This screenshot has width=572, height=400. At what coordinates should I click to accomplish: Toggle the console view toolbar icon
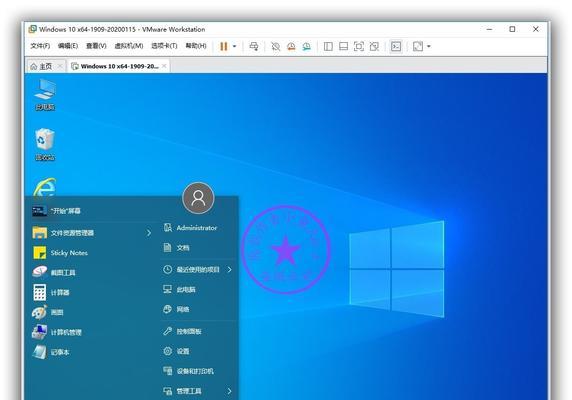click(396, 46)
